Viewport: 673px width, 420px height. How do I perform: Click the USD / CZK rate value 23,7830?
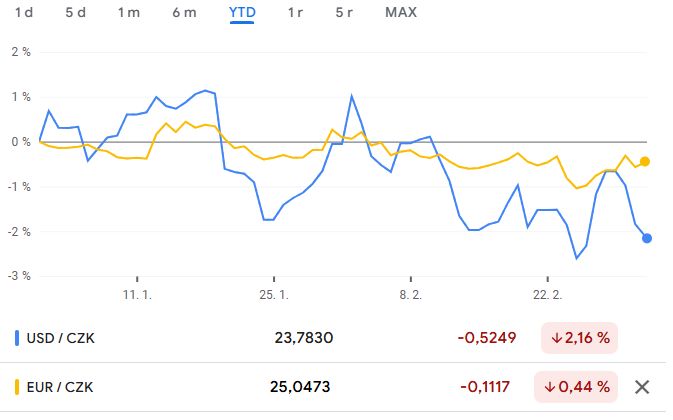coord(304,338)
